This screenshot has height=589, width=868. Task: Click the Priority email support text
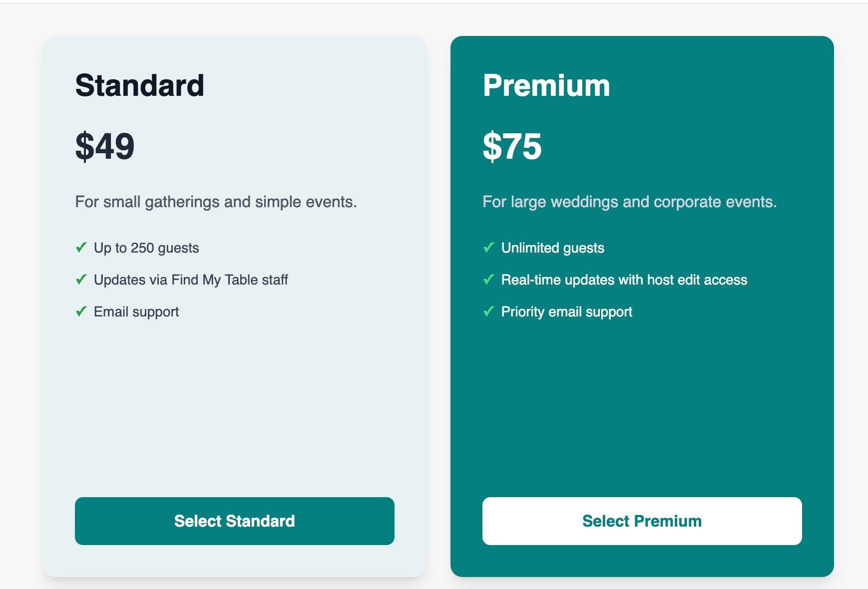point(567,312)
